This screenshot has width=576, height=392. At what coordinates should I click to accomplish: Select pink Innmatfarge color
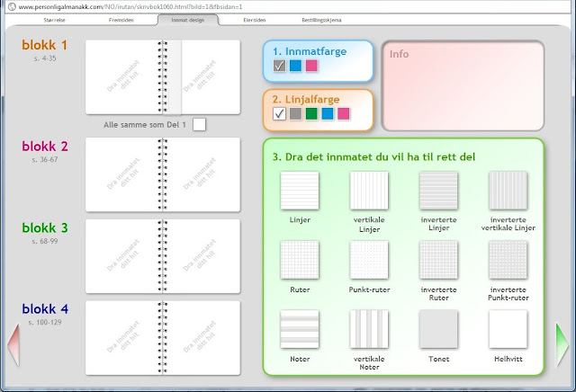click(x=311, y=66)
